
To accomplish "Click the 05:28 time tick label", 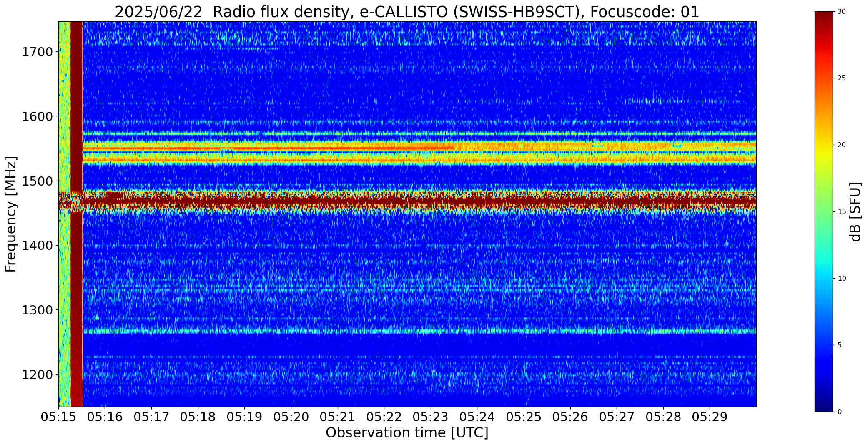I will pos(663,417).
